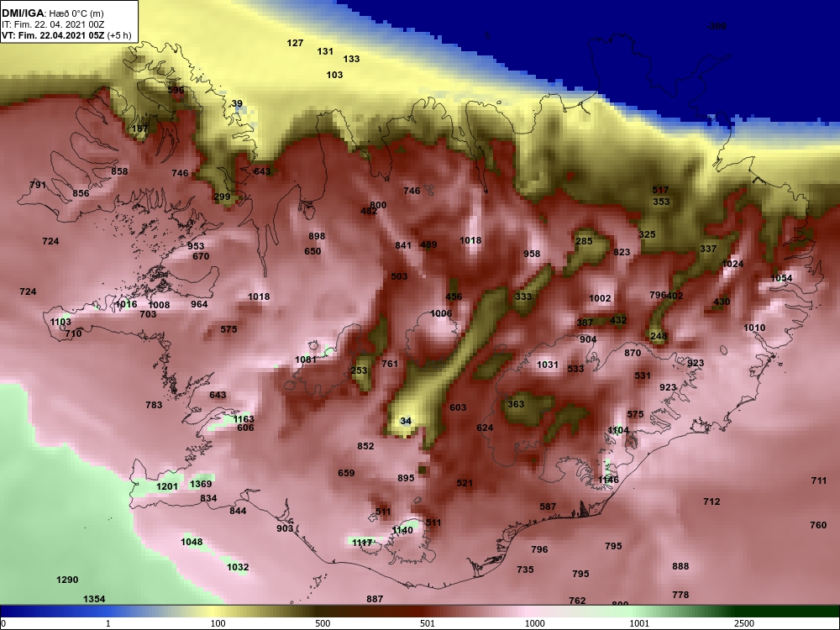Viewport: 840px width, 630px height.
Task: Select the 624 value
Action: 485,428
